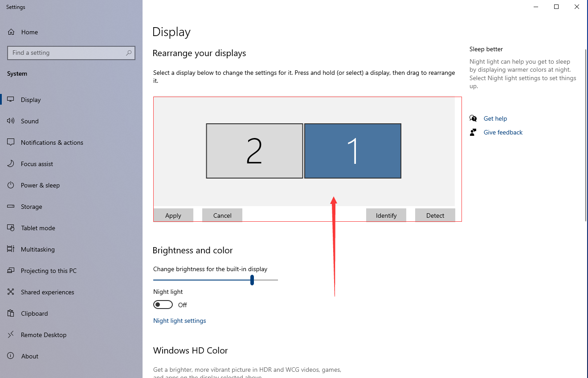Image resolution: width=588 pixels, height=378 pixels.
Task: Click the Identify button
Action: (x=386, y=215)
